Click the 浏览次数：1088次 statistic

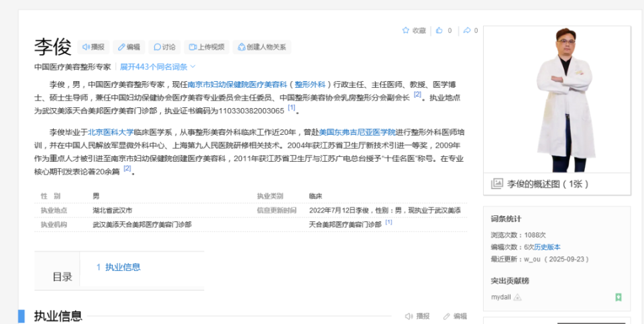pos(519,235)
